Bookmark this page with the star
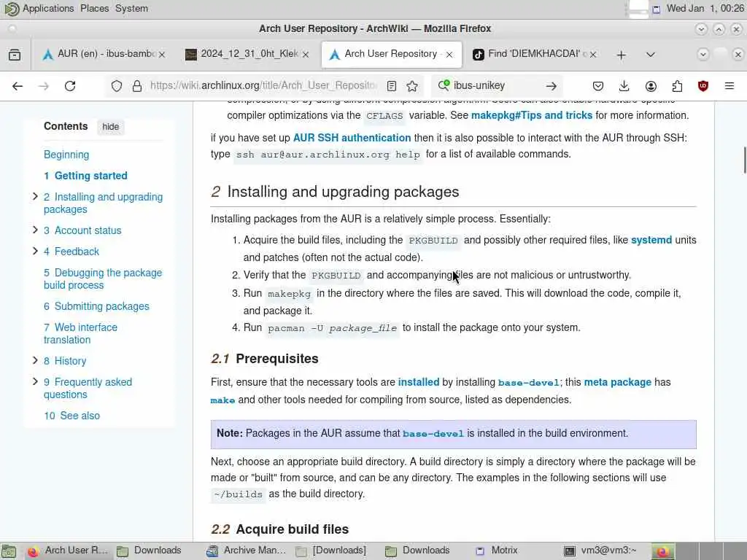 [x=412, y=86]
